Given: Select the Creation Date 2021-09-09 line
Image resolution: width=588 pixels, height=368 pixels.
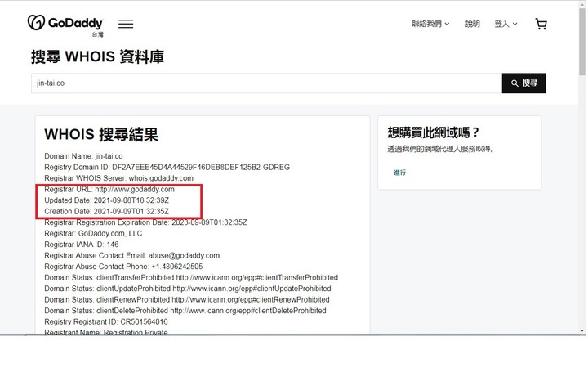Looking at the screenshot, I should pos(106,211).
